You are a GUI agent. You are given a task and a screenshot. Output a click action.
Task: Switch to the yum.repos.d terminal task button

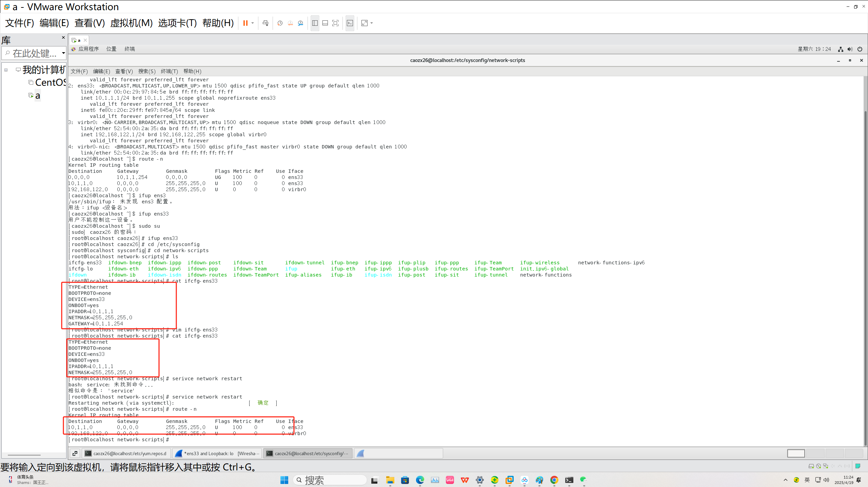126,453
